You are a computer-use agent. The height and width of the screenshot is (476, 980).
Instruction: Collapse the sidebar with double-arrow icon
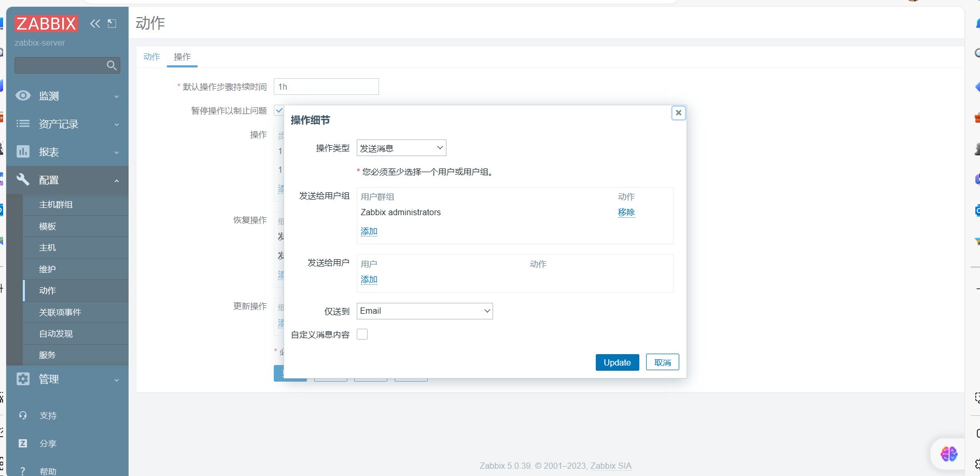coord(95,23)
